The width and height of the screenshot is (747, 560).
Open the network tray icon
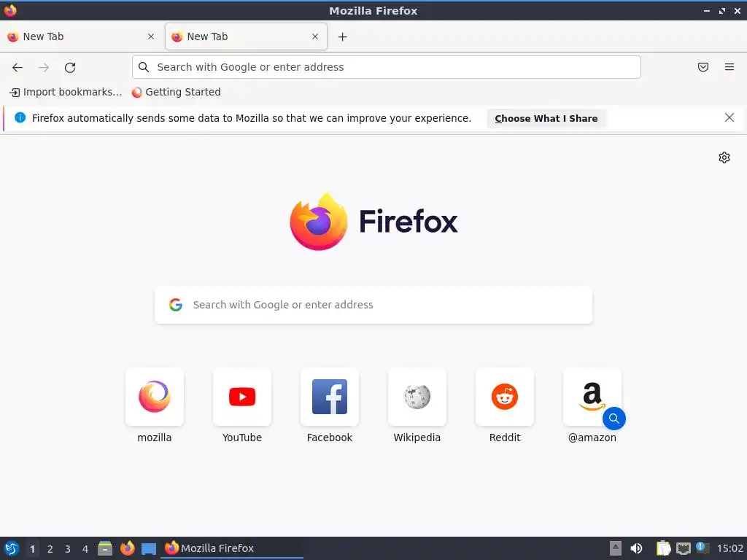[x=683, y=548]
